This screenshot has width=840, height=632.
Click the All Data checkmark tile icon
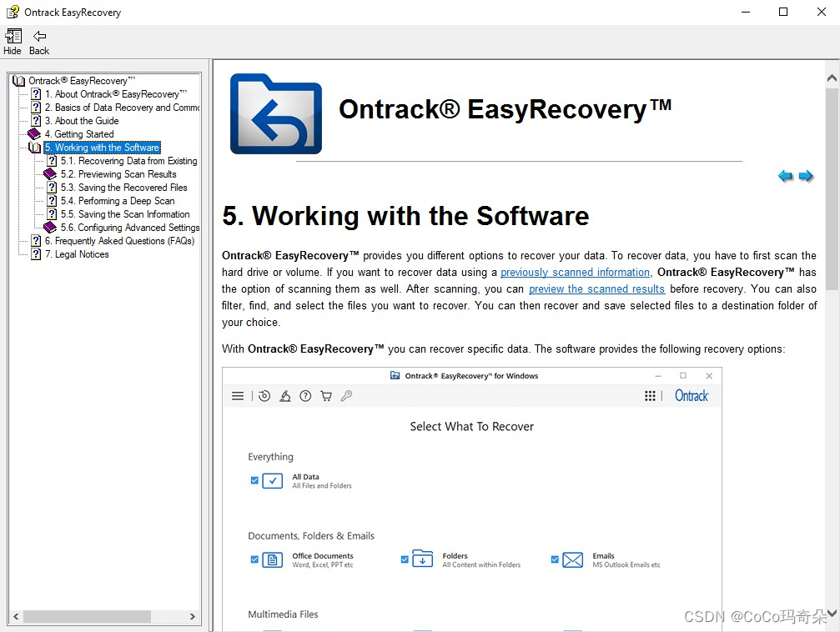pyautogui.click(x=273, y=480)
